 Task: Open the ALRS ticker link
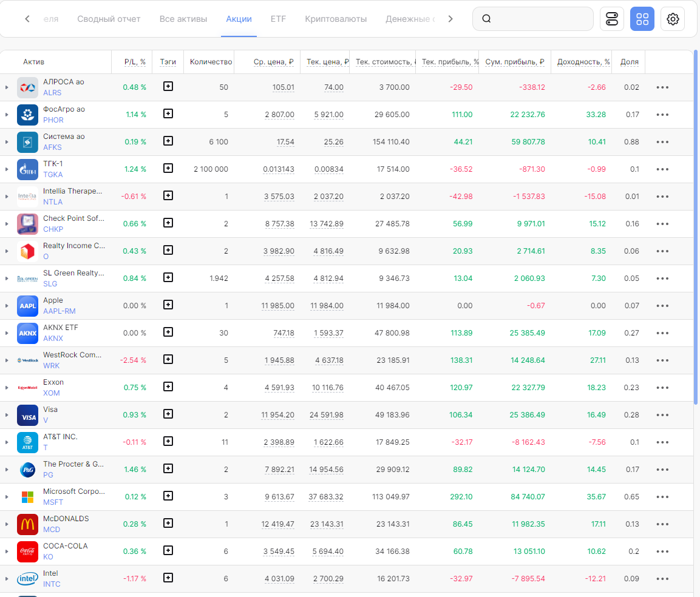tap(52, 93)
